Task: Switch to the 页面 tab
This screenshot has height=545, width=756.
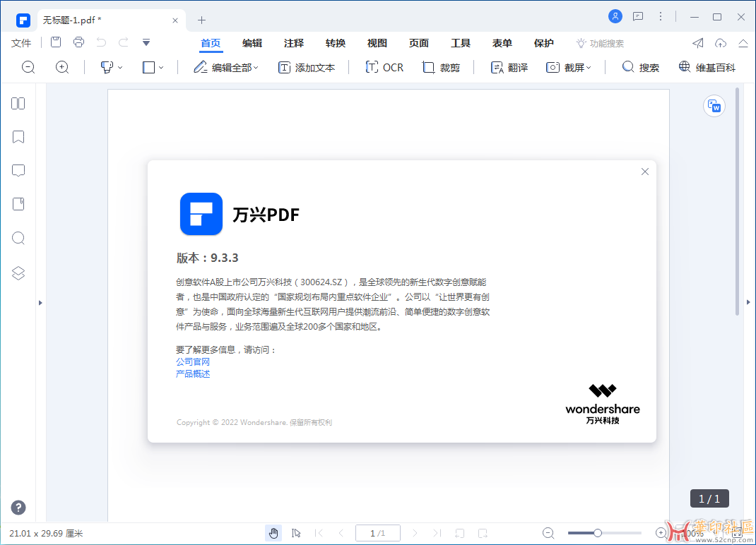Action: click(x=418, y=43)
